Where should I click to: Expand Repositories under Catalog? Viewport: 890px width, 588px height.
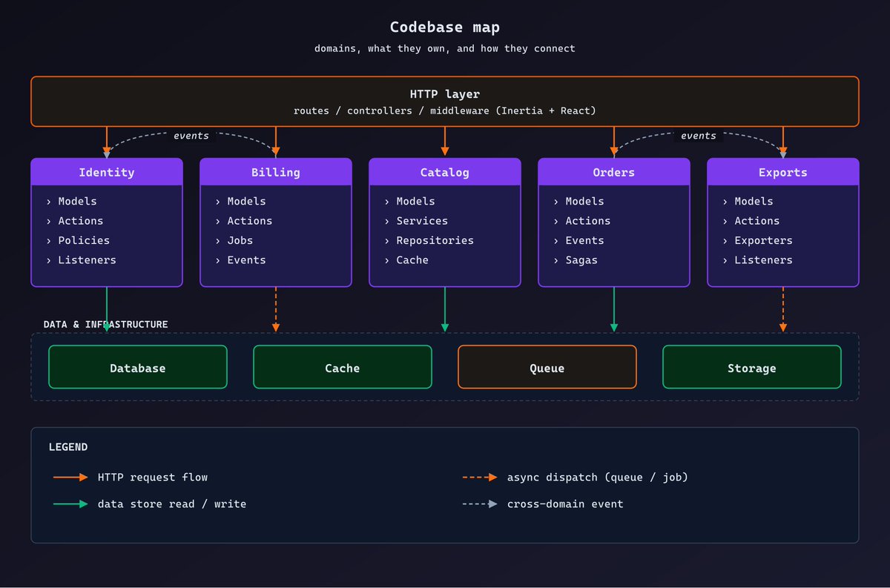click(429, 240)
